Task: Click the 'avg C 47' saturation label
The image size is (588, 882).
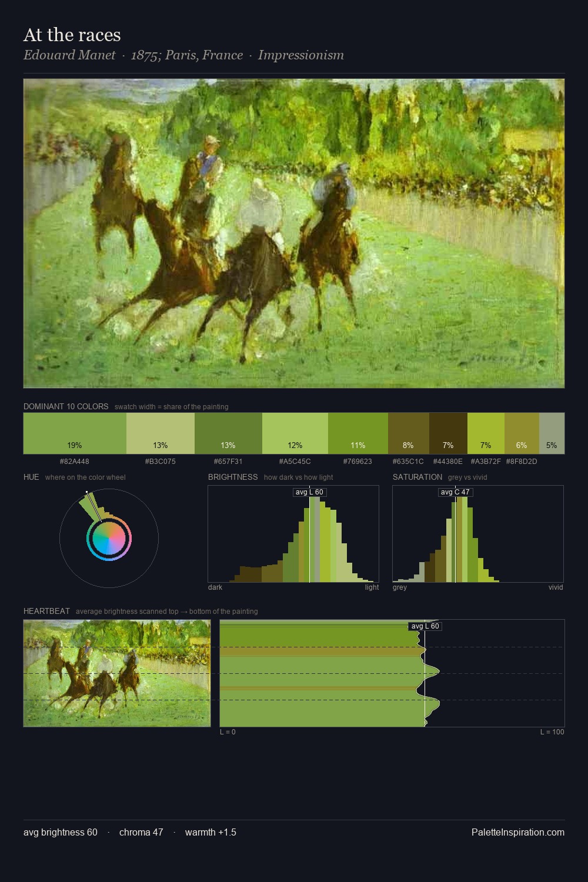Action: [455, 492]
